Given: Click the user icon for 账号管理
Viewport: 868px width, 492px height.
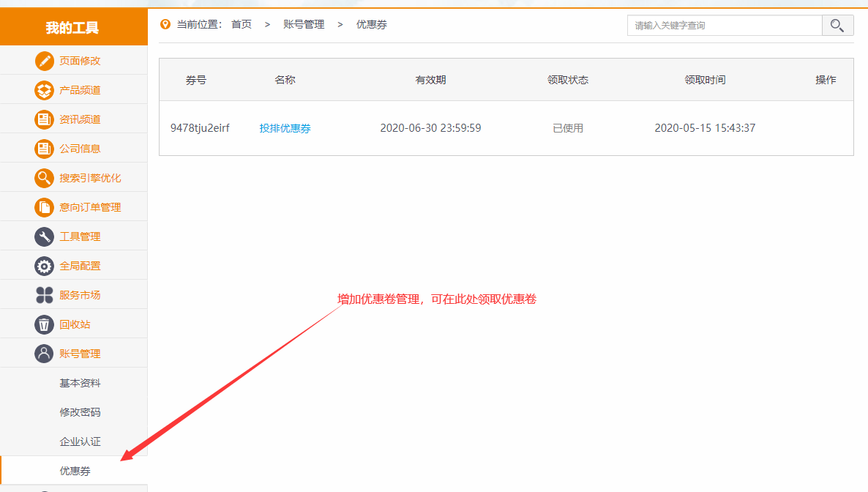Looking at the screenshot, I should pyautogui.click(x=45, y=354).
